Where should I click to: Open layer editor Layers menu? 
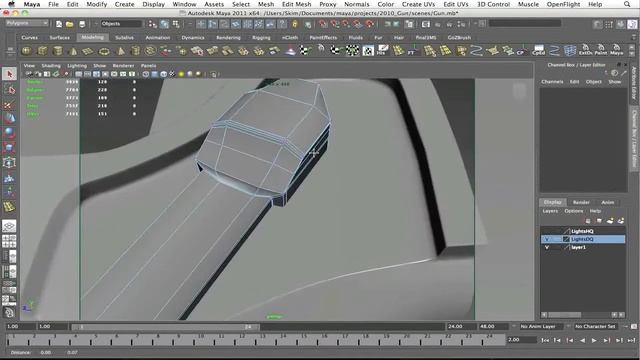pyautogui.click(x=550, y=211)
